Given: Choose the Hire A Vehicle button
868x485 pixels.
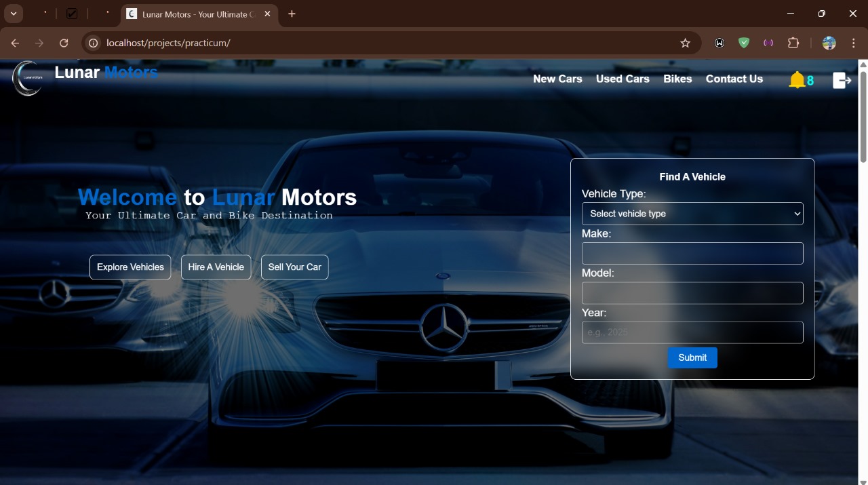Looking at the screenshot, I should (x=216, y=267).
